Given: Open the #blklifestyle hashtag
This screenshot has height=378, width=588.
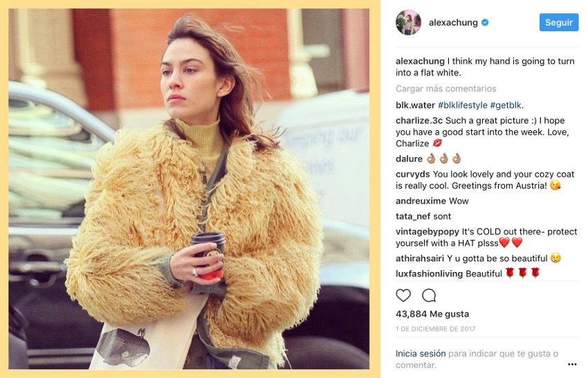Looking at the screenshot, I should [463, 105].
